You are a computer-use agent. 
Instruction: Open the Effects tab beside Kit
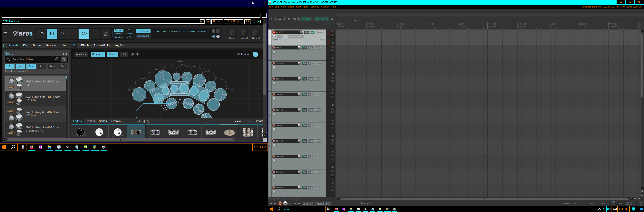(85, 46)
